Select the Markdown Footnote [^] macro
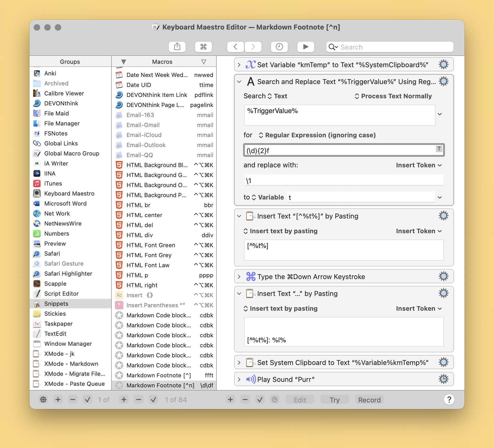 (164, 375)
